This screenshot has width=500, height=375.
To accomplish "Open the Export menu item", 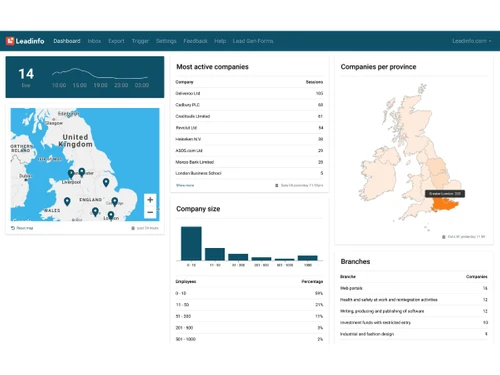I will 116,41.
